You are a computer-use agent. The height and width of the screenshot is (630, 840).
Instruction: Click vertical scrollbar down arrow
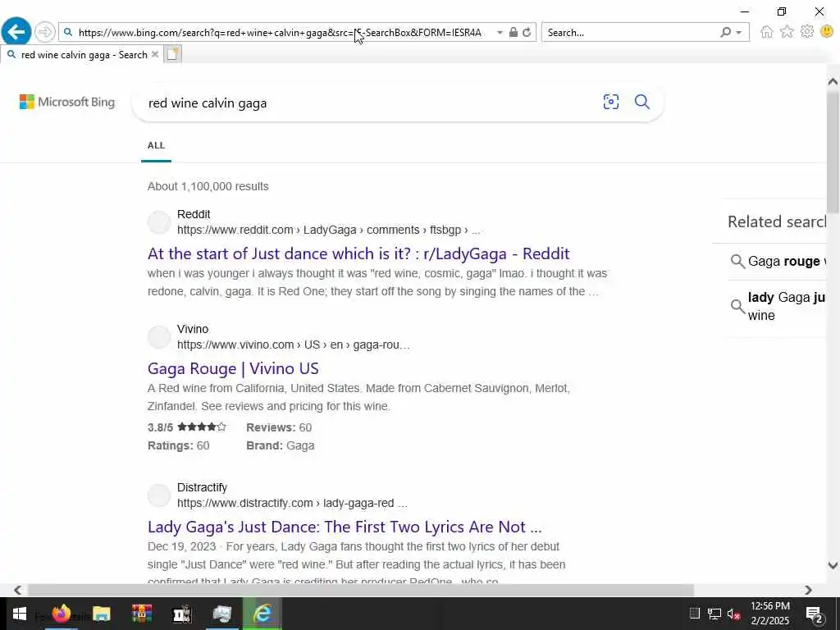coord(833,565)
